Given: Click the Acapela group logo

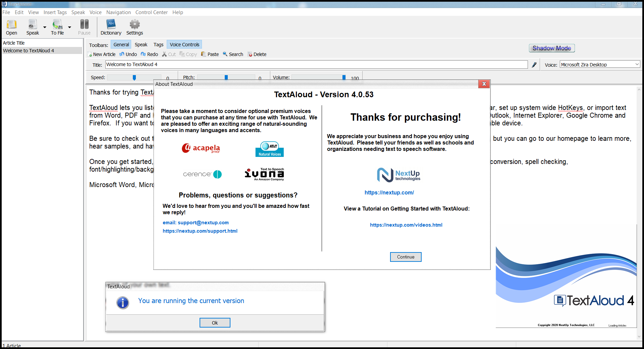Looking at the screenshot, I should [x=201, y=148].
